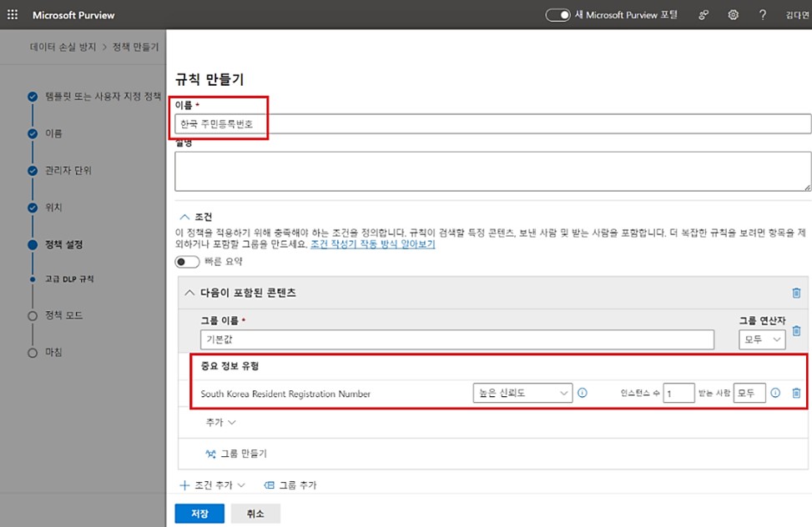Click the help question mark icon
Image resolution: width=812 pixels, height=527 pixels.
tap(762, 15)
